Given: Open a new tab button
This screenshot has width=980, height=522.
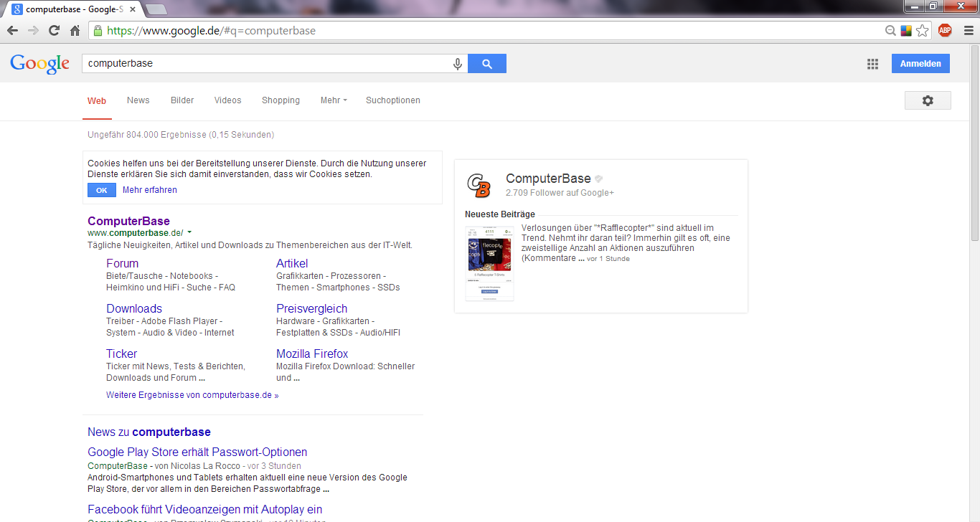Looking at the screenshot, I should pyautogui.click(x=156, y=9).
